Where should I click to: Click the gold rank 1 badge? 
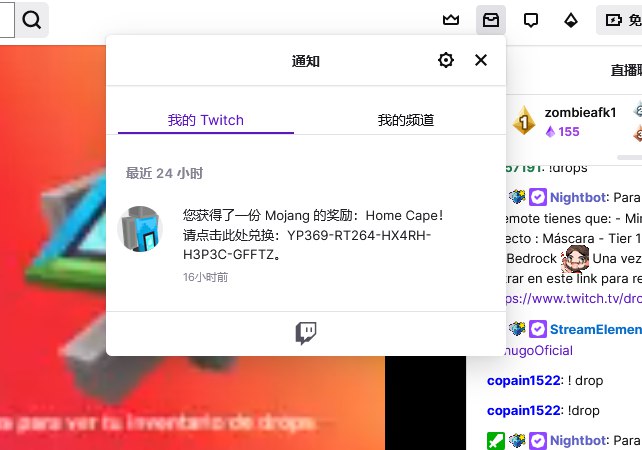pos(524,120)
